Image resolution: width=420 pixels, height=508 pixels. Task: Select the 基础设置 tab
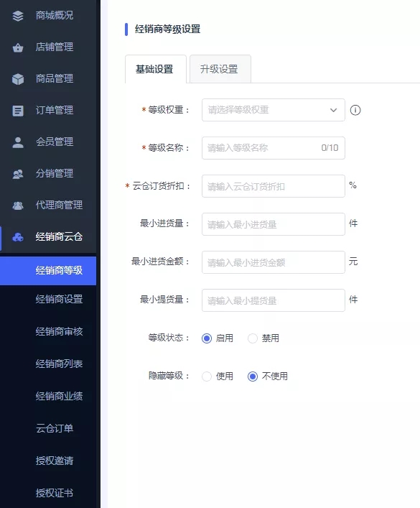(x=155, y=69)
